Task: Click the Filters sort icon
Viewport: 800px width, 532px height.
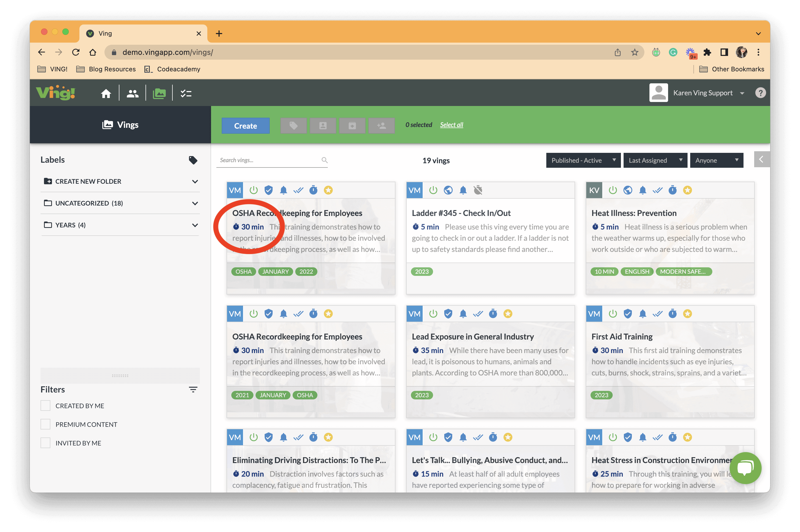Action: pyautogui.click(x=193, y=390)
